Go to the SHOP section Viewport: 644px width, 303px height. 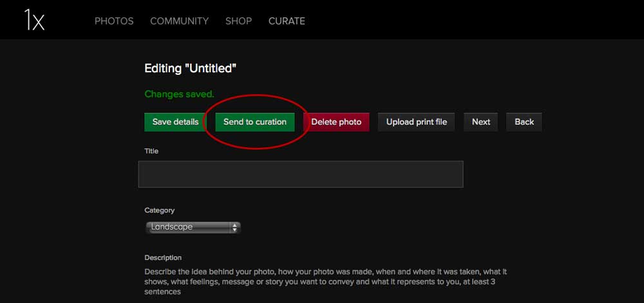pos(238,21)
